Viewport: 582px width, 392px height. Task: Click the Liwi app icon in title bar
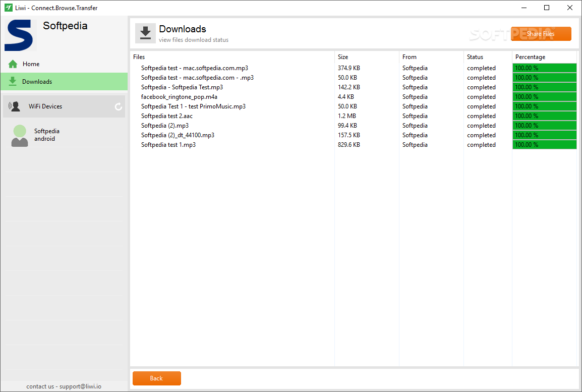8,8
